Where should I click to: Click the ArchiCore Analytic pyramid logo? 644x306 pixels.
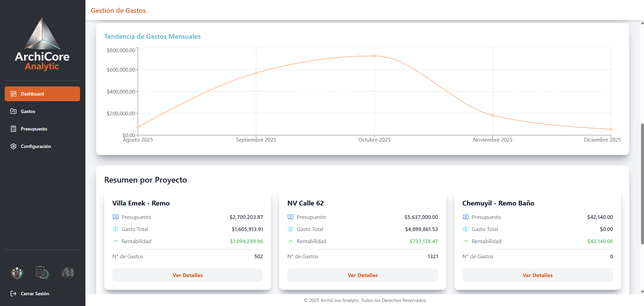[x=42, y=34]
